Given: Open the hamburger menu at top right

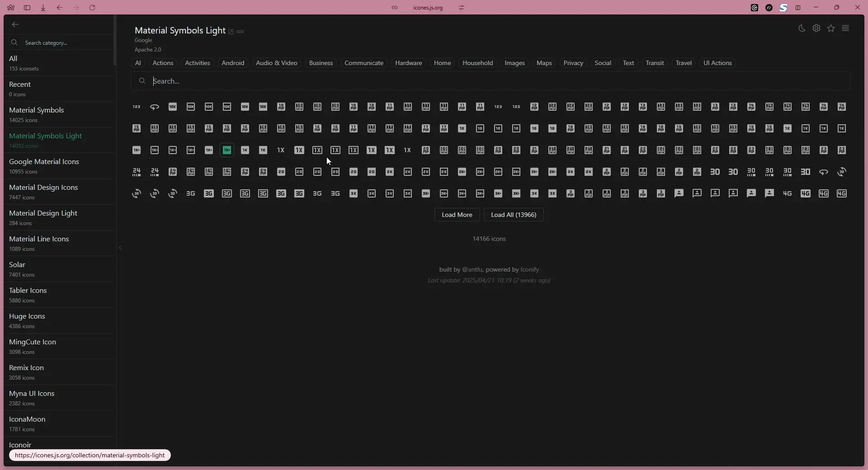Looking at the screenshot, I should pyautogui.click(x=846, y=28).
